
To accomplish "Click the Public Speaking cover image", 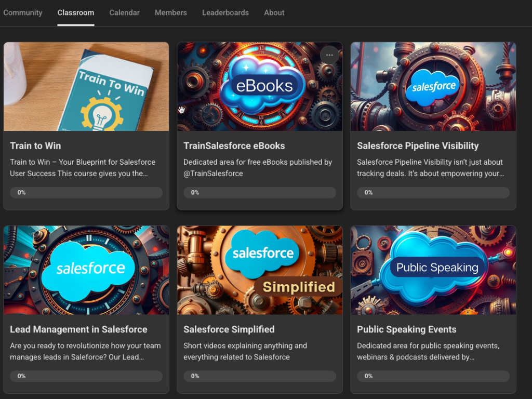I will coord(433,270).
